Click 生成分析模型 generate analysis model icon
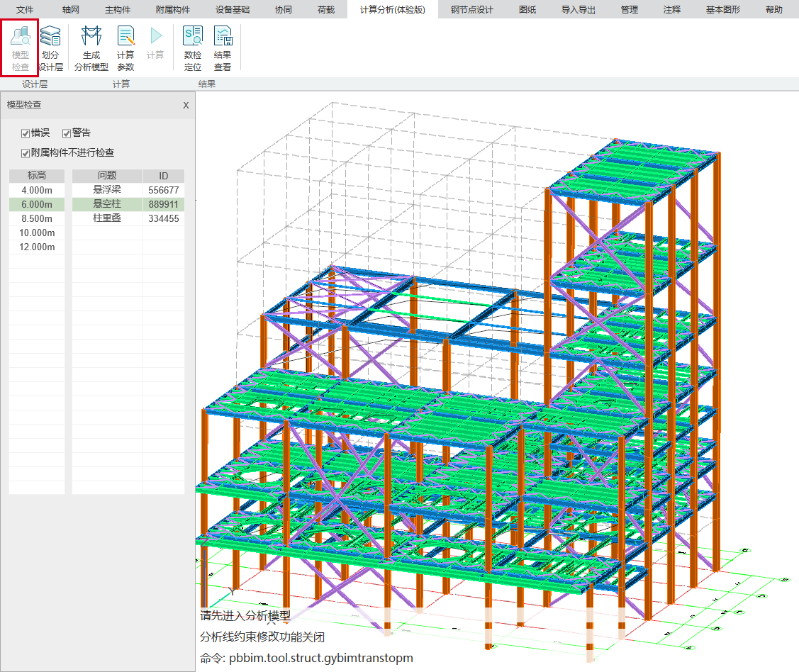The height and width of the screenshot is (672, 799). (91, 48)
